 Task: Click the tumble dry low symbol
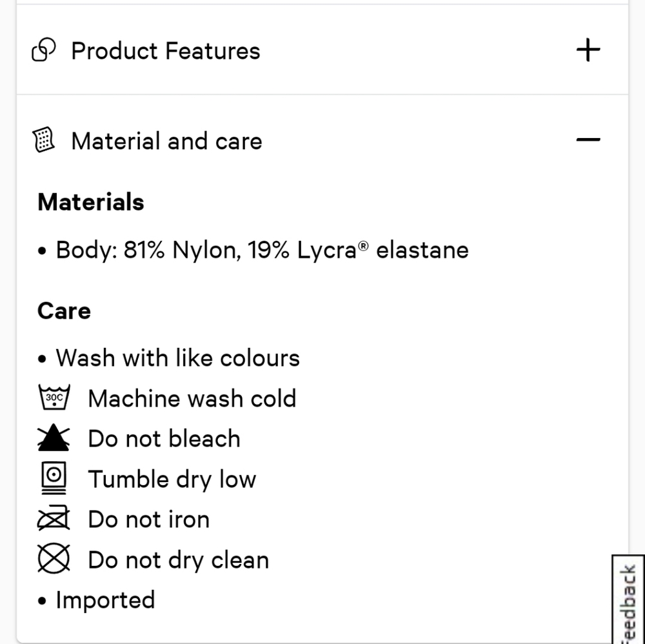click(x=54, y=478)
